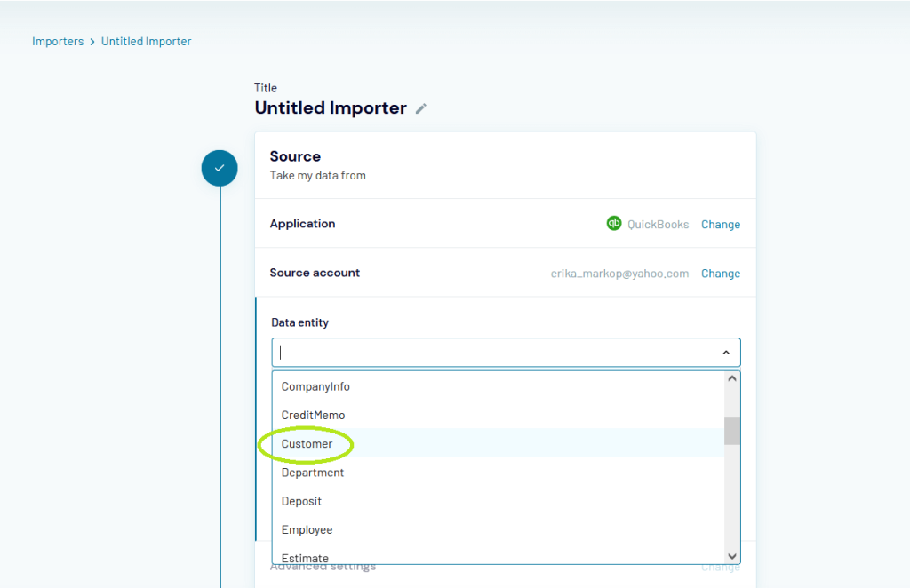Click Change next to the source account email
The width and height of the screenshot is (910, 588).
pyautogui.click(x=720, y=274)
